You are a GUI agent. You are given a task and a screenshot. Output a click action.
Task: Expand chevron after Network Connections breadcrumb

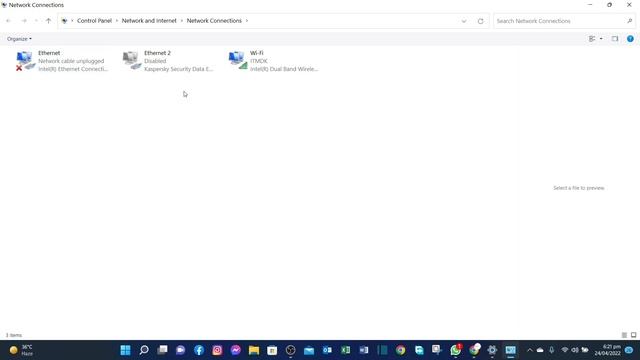coord(247,21)
